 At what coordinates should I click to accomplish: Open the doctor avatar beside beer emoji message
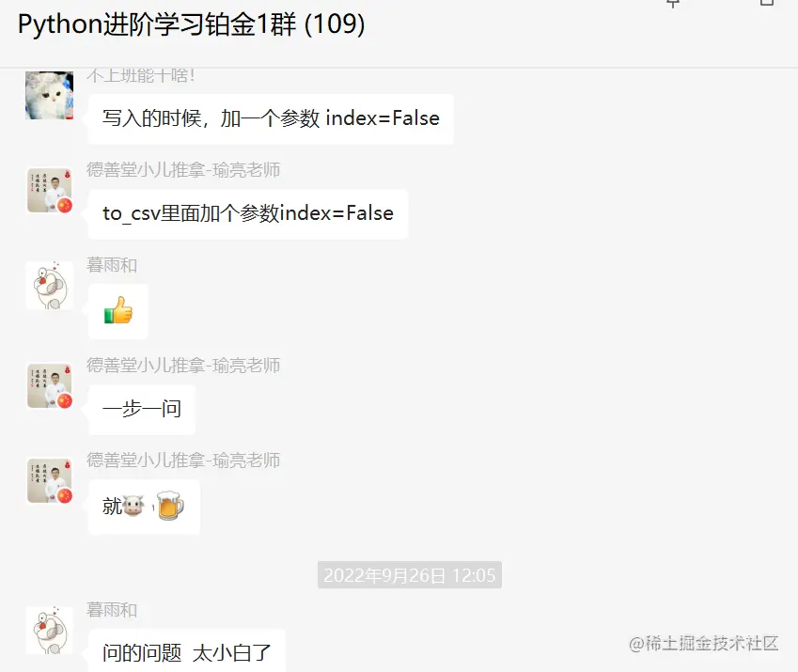tap(50, 480)
